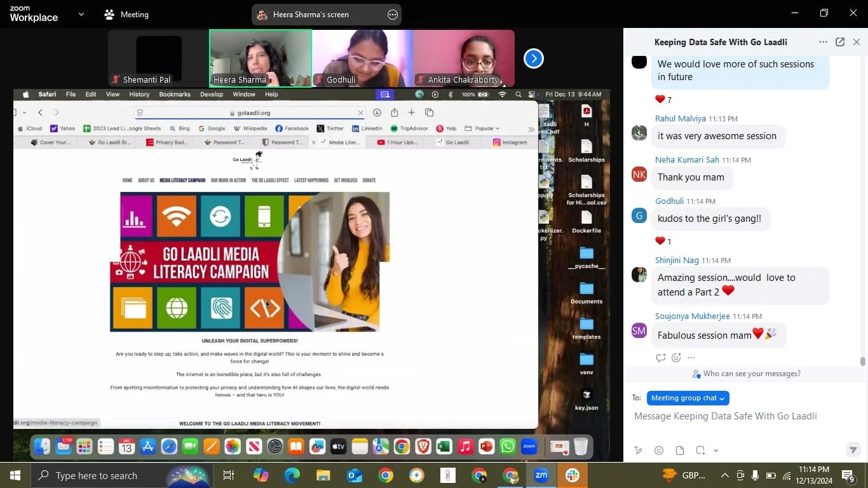Open Finder from the Mac dock
The image size is (868, 488).
point(42,447)
